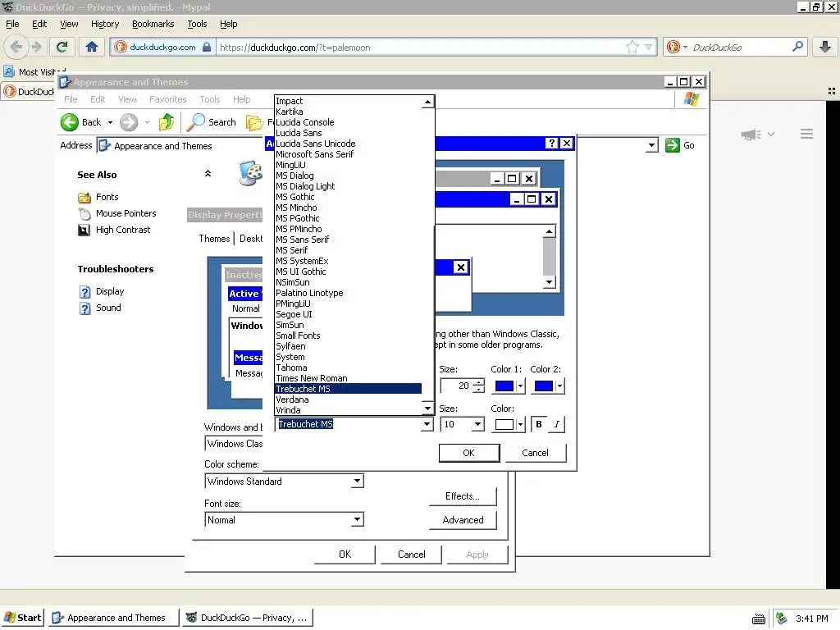
Task: Click Cancel in Display Properties
Action: 412,555
